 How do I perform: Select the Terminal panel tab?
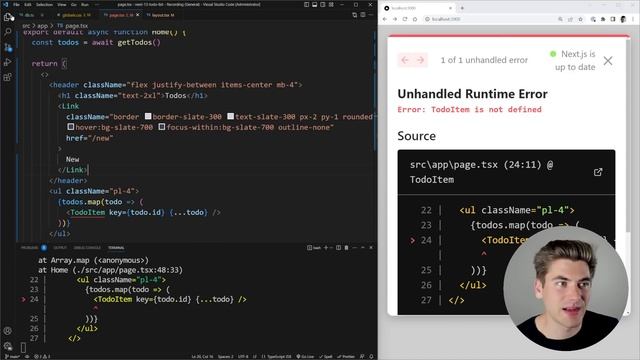coord(116,248)
